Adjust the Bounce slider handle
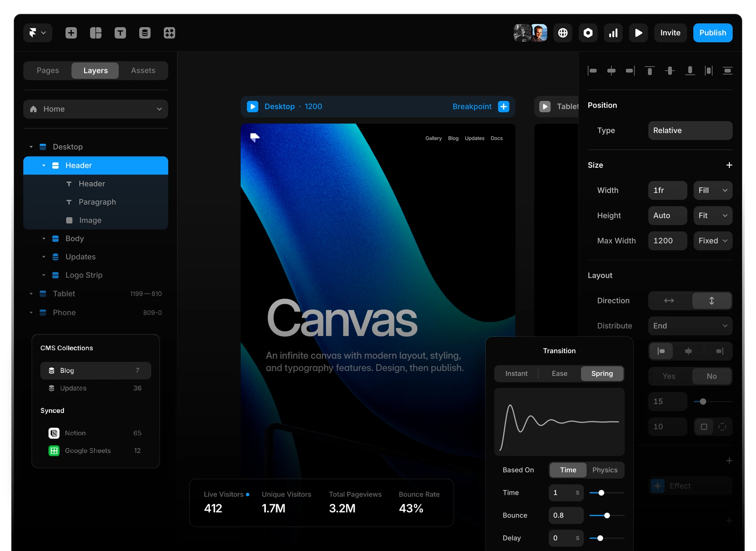The width and height of the screenshot is (756, 551). pyautogui.click(x=607, y=516)
